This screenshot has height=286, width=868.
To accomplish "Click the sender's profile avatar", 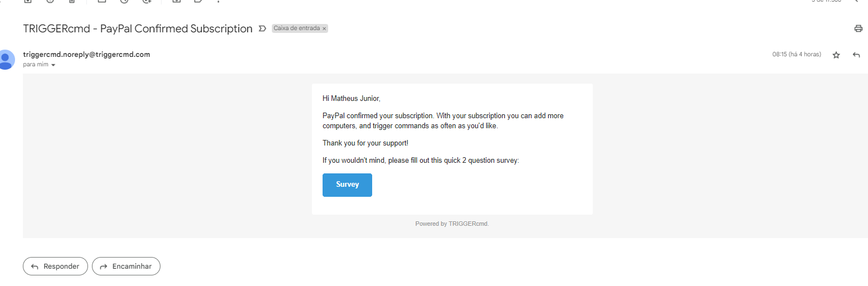I will [x=6, y=59].
